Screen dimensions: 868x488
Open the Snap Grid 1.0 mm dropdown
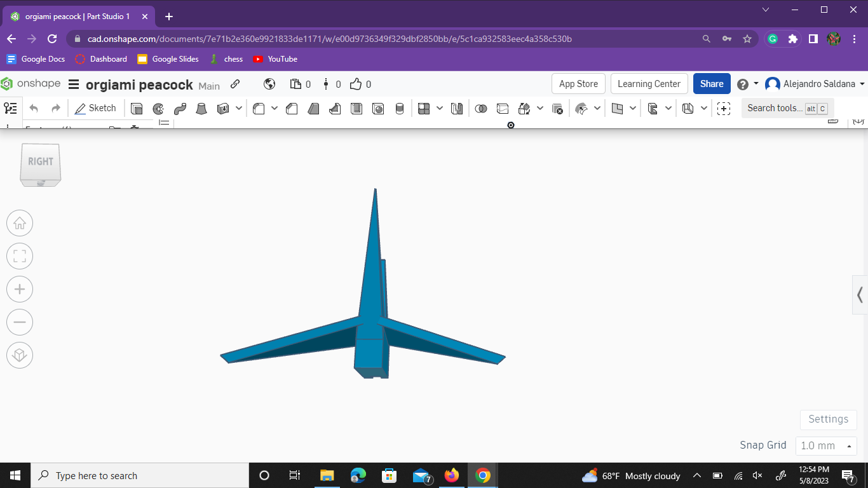click(826, 445)
